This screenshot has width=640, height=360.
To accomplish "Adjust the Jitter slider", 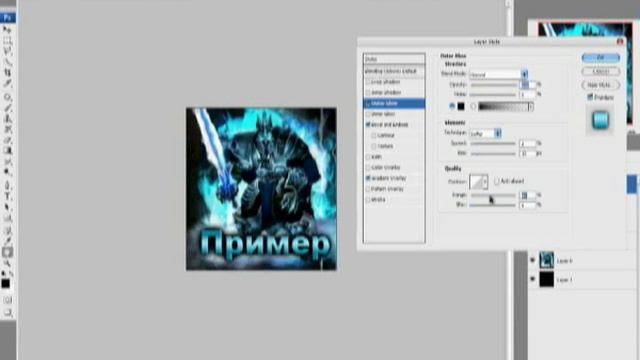I will [493, 205].
